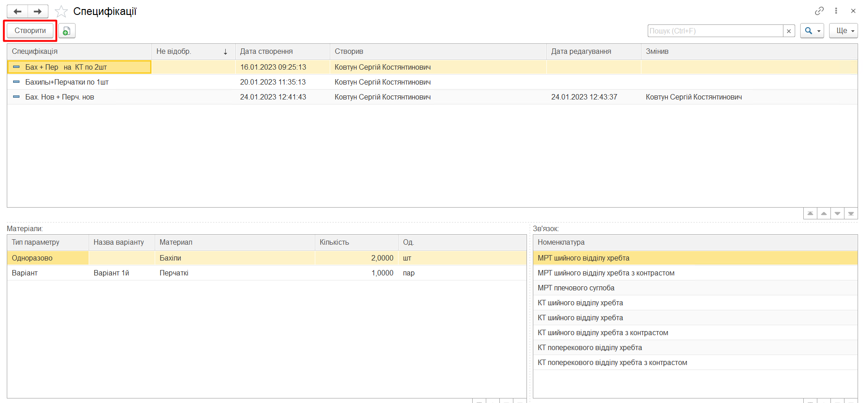Click inside the Пошук search field
The width and height of the screenshot is (868, 403).
(x=715, y=31)
